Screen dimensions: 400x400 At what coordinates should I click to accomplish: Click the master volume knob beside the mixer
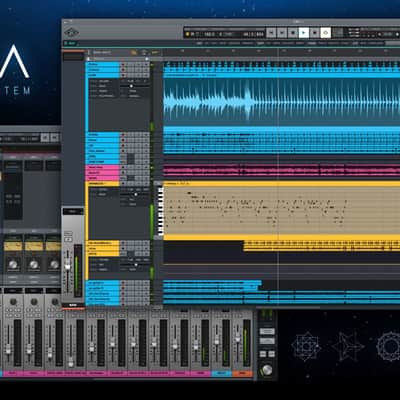267,370
